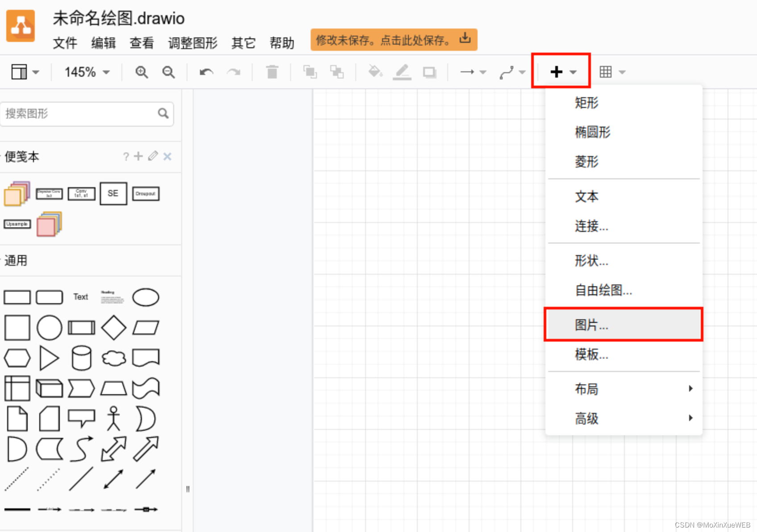Select the Dropout shape in 便笺本
The height and width of the screenshot is (532, 757).
(x=146, y=194)
